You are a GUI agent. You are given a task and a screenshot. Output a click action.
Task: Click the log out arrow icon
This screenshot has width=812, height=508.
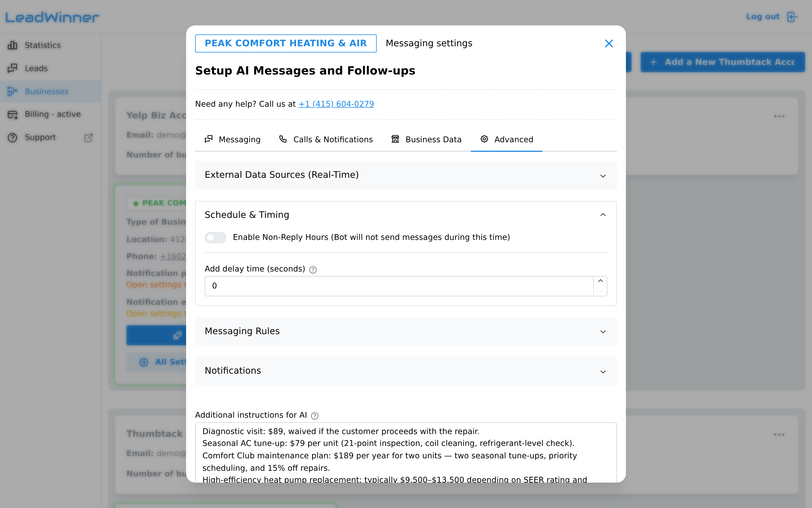tap(792, 16)
